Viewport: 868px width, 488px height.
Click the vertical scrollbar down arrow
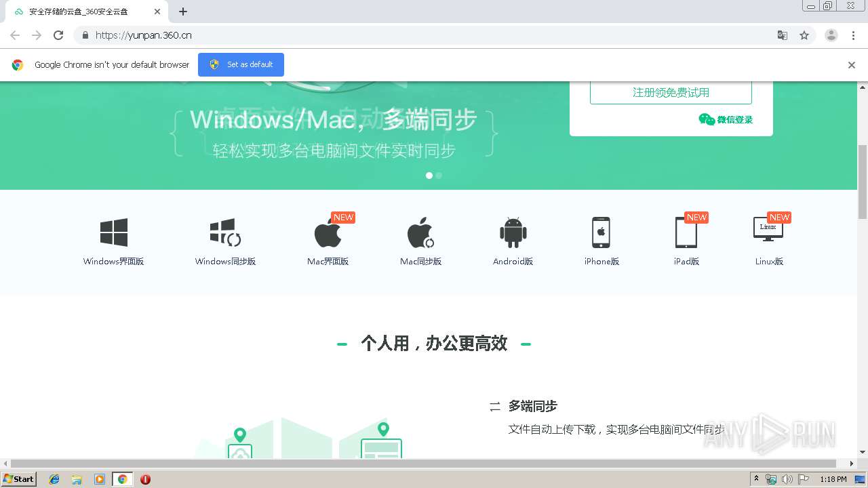(x=863, y=452)
